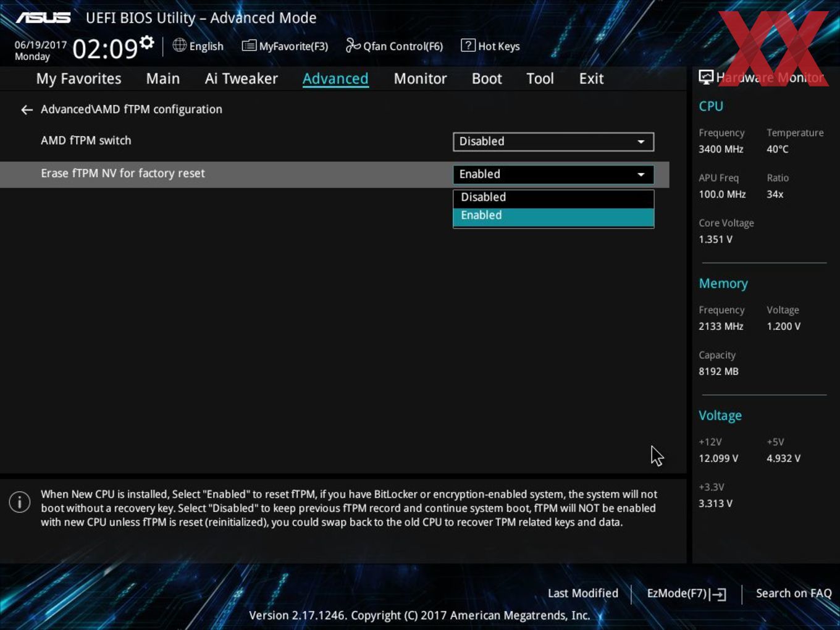840x630 pixels.
Task: Click the arrow on Erase fTPM NV box
Action: pos(641,175)
